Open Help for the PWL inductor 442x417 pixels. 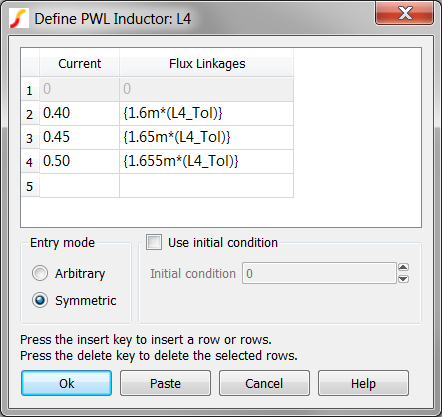pyautogui.click(x=363, y=383)
